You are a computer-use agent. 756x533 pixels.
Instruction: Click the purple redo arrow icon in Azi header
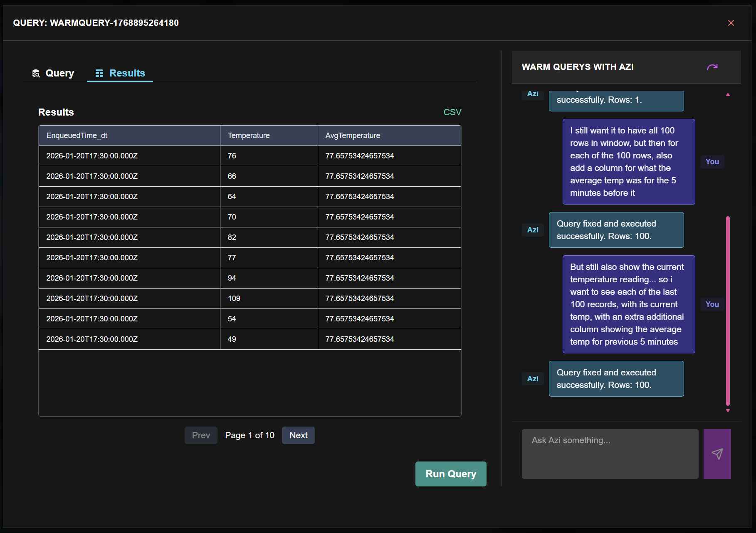click(x=712, y=67)
